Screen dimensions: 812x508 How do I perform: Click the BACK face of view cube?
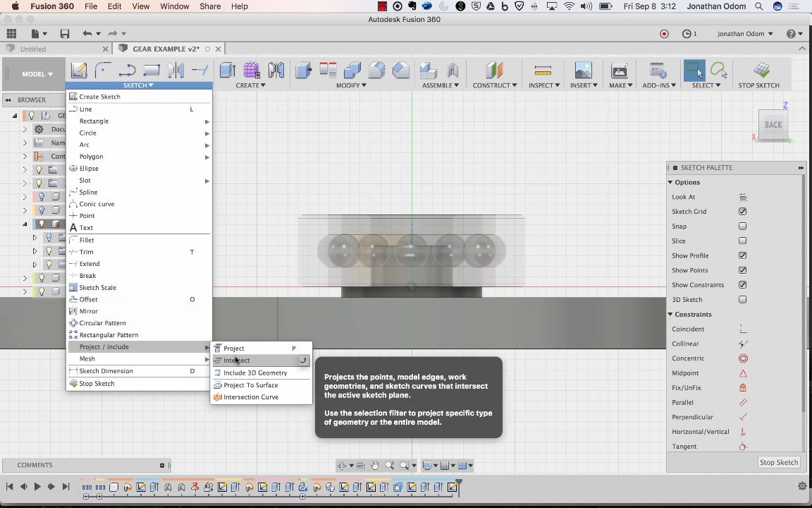coord(773,125)
